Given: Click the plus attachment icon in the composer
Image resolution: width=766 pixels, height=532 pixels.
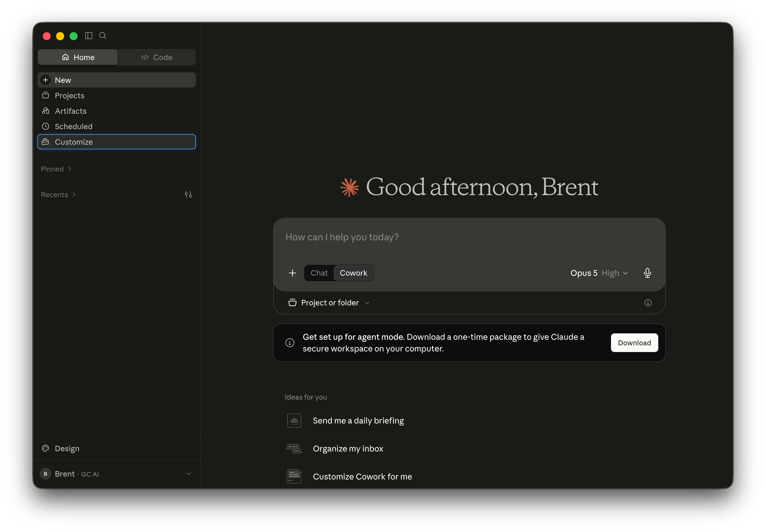Looking at the screenshot, I should 292,273.
